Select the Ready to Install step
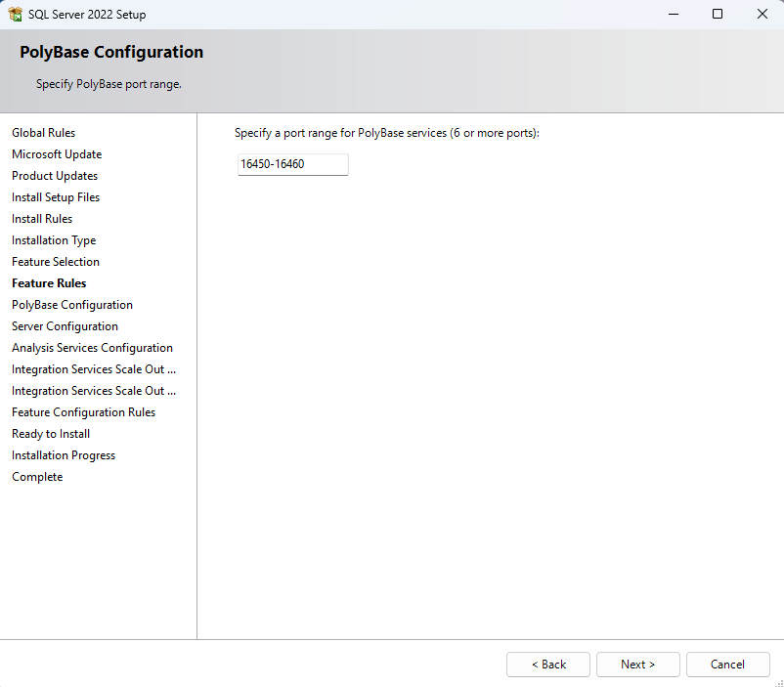 click(51, 434)
